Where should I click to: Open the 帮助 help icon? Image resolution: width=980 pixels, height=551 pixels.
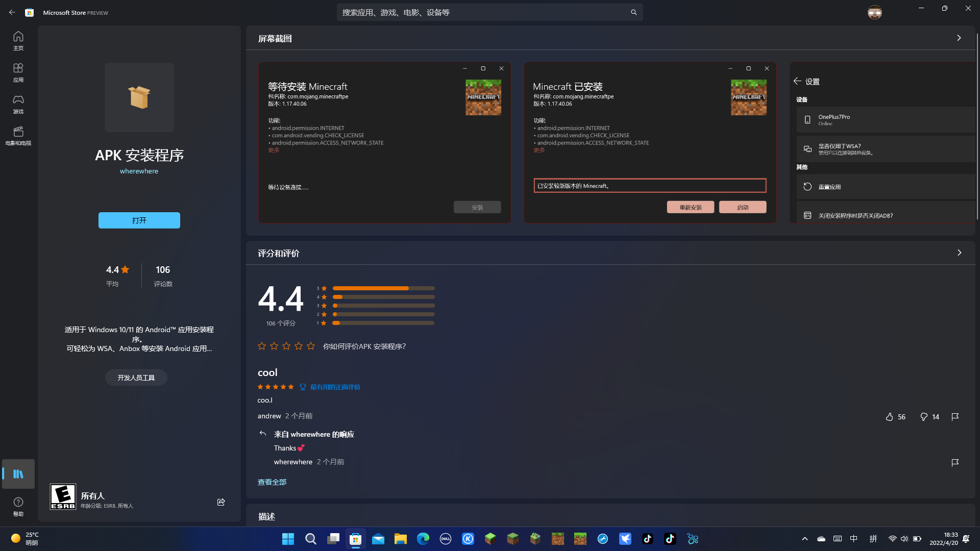[18, 507]
